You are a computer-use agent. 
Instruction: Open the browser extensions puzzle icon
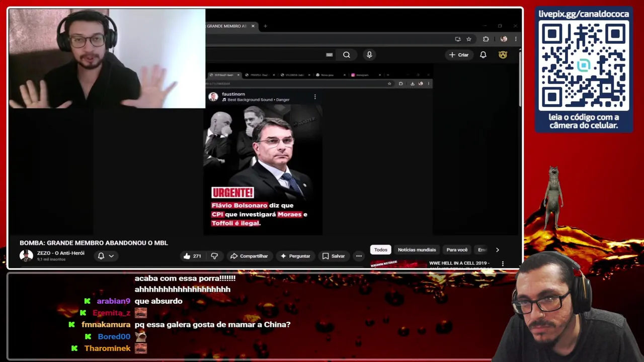486,39
